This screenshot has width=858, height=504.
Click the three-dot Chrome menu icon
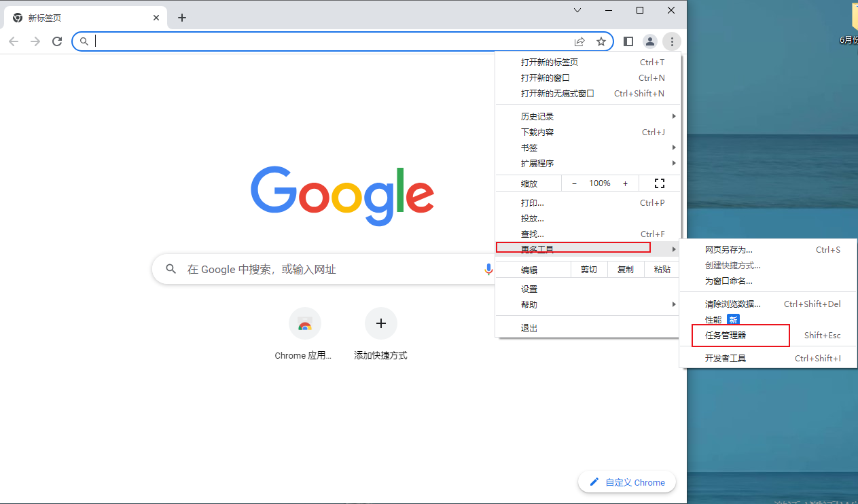672,41
